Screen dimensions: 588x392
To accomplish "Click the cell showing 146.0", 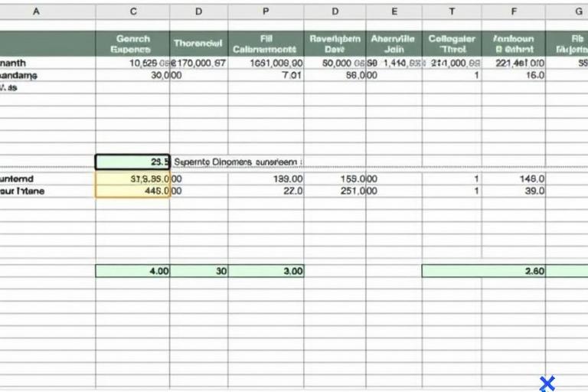I will [514, 178].
